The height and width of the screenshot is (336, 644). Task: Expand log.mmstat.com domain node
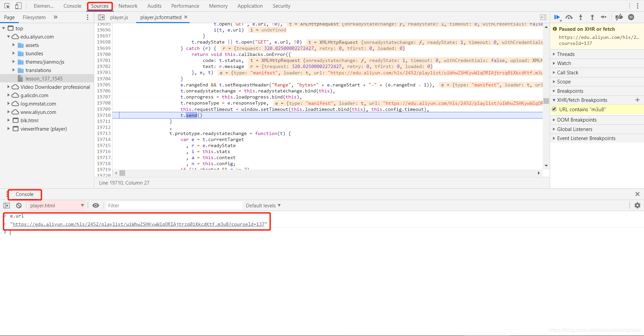click(8, 104)
